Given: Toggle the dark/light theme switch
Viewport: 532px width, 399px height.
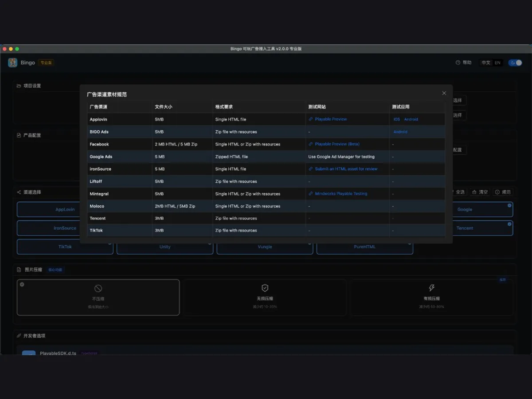Looking at the screenshot, I should (515, 63).
